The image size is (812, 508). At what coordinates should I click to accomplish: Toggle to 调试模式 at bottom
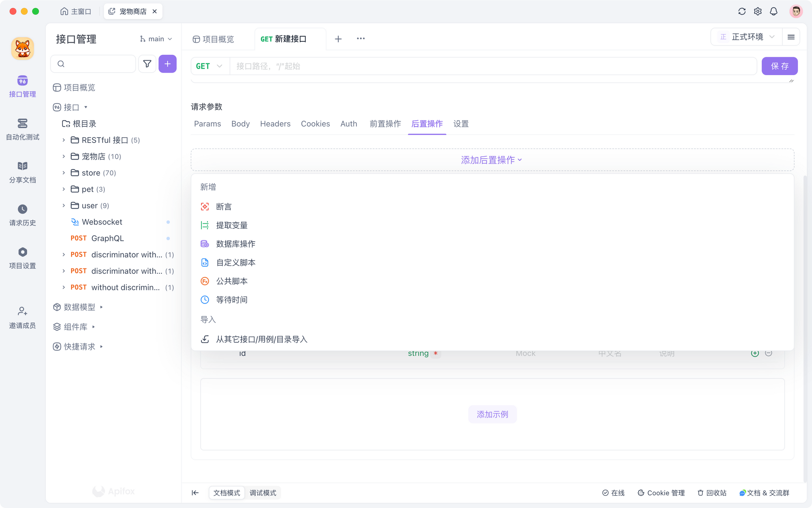(x=262, y=492)
